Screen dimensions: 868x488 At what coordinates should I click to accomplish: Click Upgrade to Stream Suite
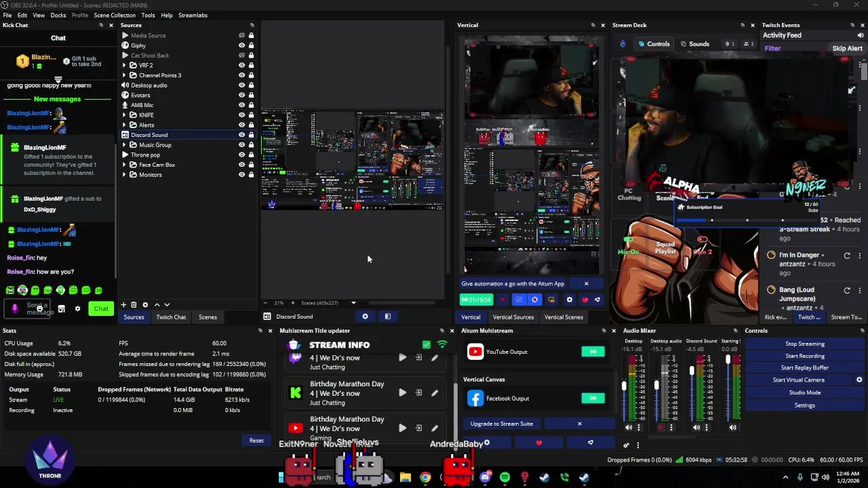(x=502, y=424)
